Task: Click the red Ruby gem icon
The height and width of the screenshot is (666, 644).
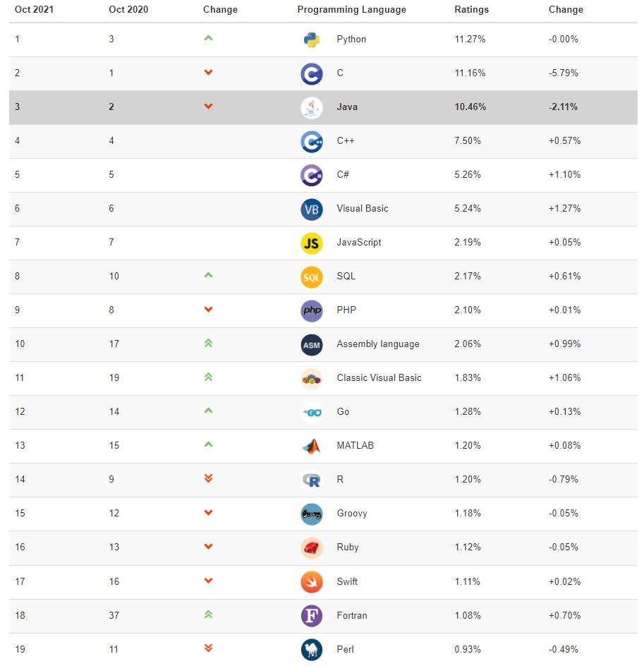Action: click(x=312, y=547)
